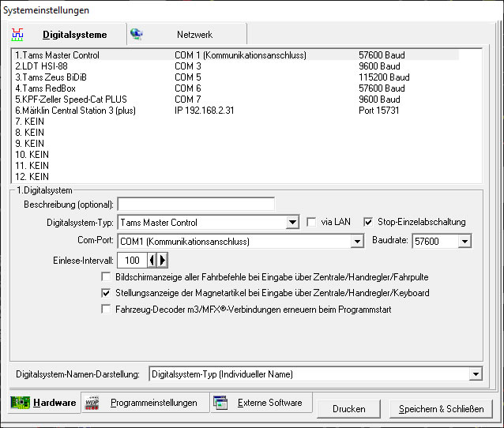Open the Baudrate dropdown
This screenshot has width=504, height=428.
tap(464, 242)
